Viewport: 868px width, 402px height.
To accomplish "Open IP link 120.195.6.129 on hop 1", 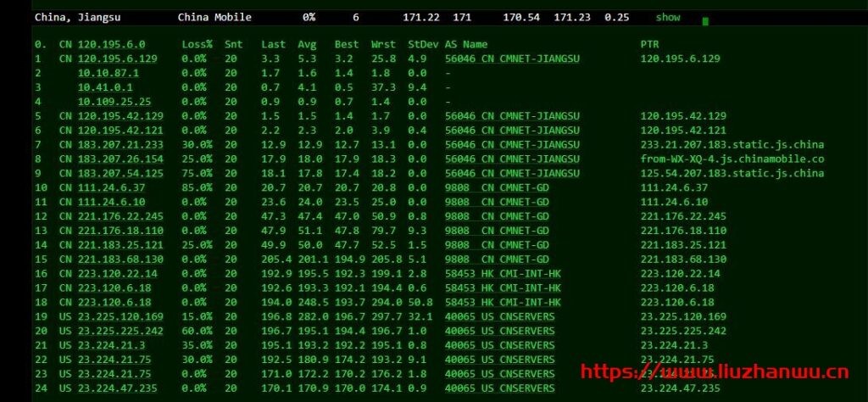I will click(x=117, y=59).
